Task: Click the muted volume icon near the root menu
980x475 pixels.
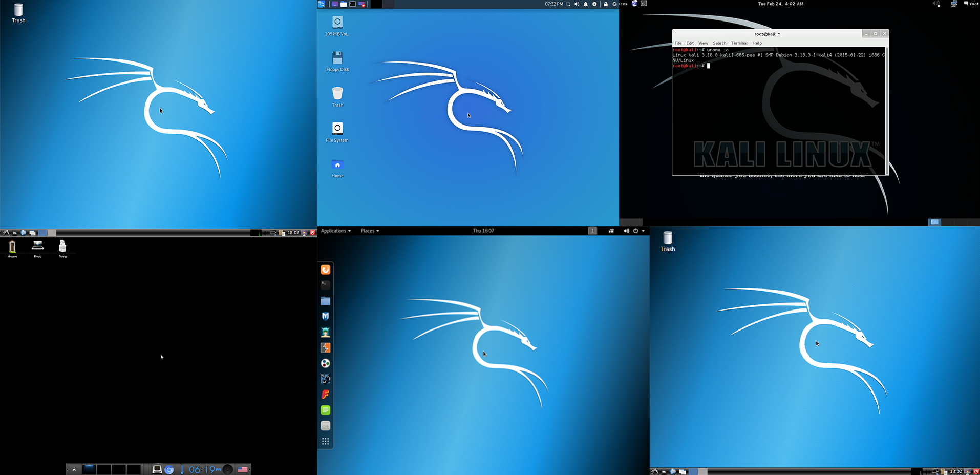Action: coord(936,4)
